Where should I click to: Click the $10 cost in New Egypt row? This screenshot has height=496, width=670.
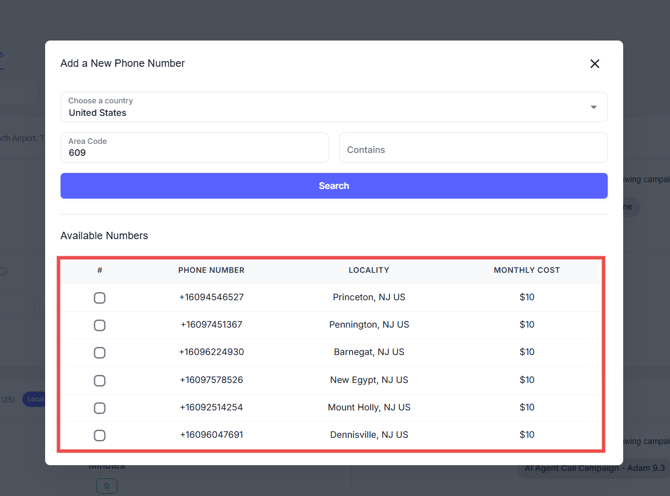pyautogui.click(x=527, y=380)
